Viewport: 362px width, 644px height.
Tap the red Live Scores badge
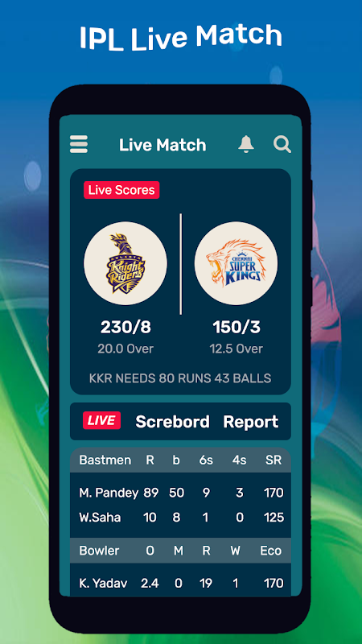click(121, 190)
